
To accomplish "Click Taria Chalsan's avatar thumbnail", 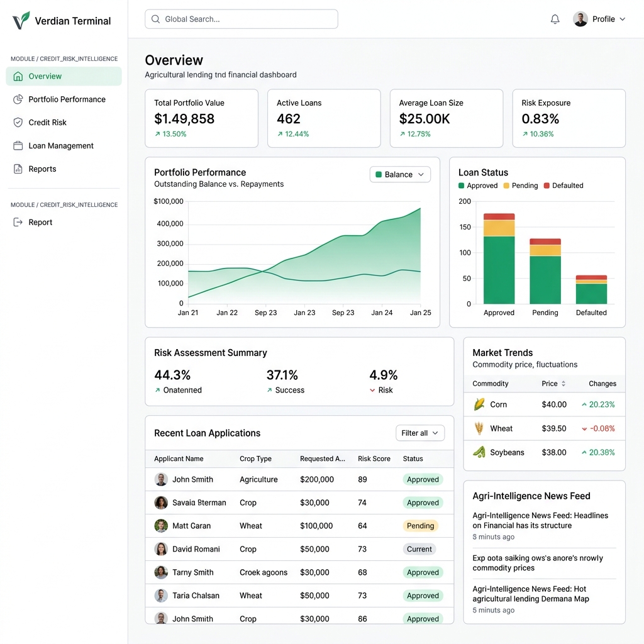I will (x=161, y=596).
